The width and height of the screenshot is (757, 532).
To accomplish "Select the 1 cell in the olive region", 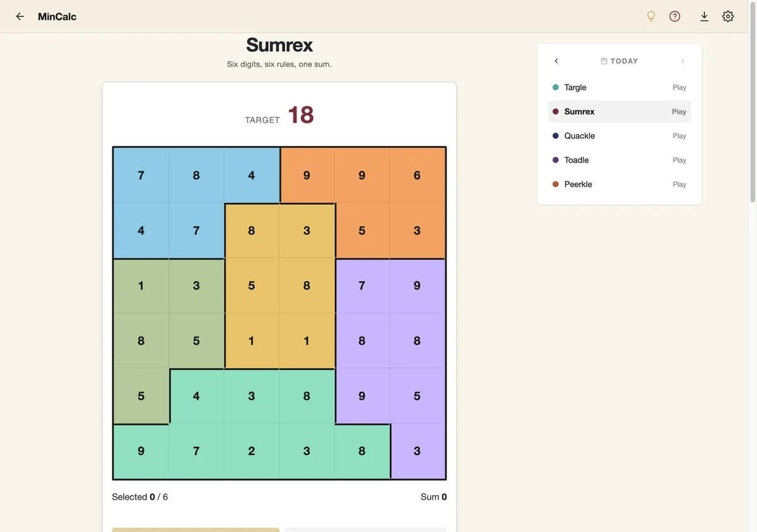I will (141, 286).
